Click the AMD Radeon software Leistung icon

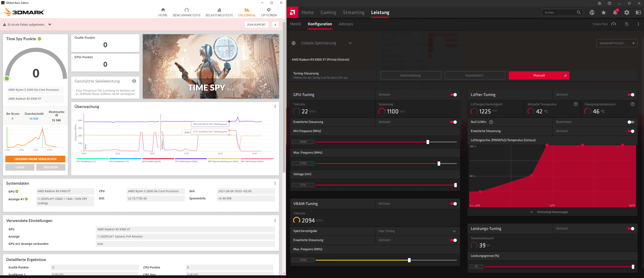click(380, 12)
